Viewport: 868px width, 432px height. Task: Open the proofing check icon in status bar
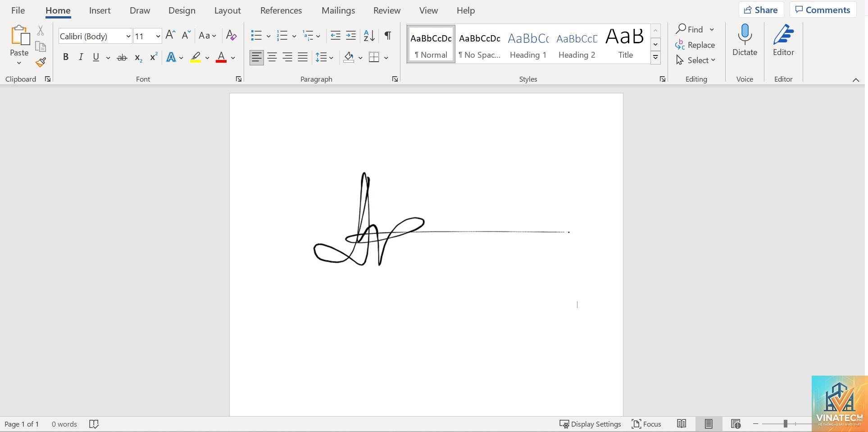94,424
